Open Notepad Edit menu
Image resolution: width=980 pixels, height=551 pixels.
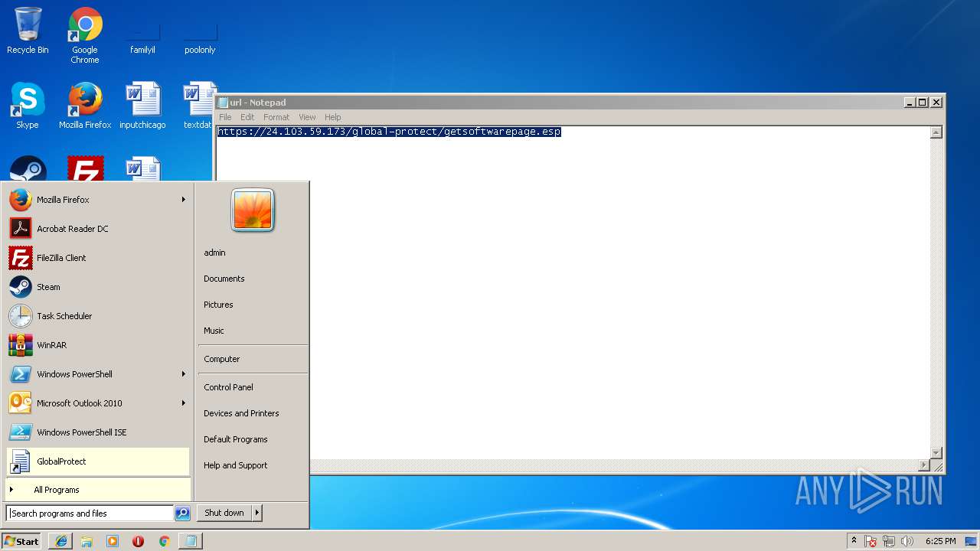click(x=247, y=117)
